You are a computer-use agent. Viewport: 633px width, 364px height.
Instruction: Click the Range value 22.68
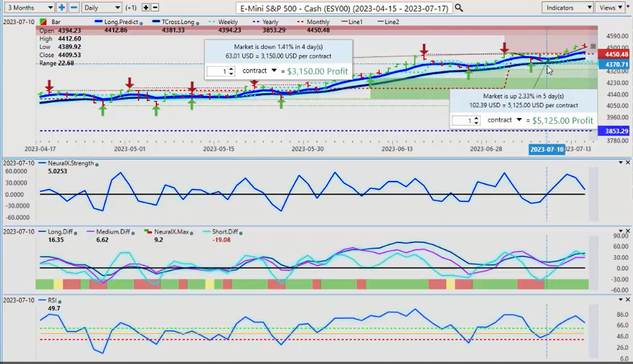(x=66, y=63)
